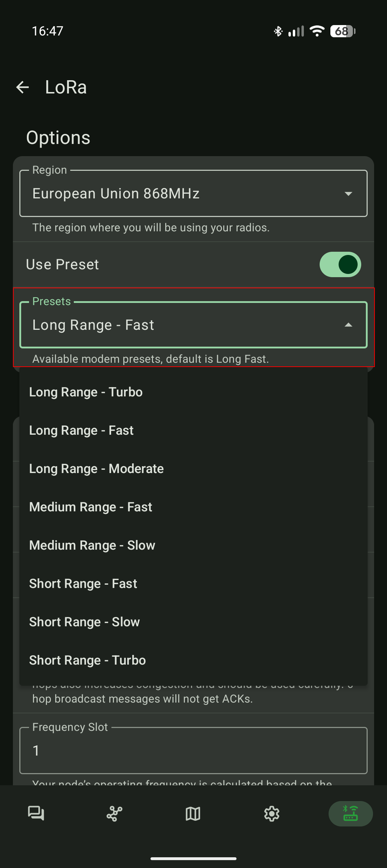The height and width of the screenshot is (868, 387).
Task: Turn the Use Preset switch on again
Action: click(340, 264)
